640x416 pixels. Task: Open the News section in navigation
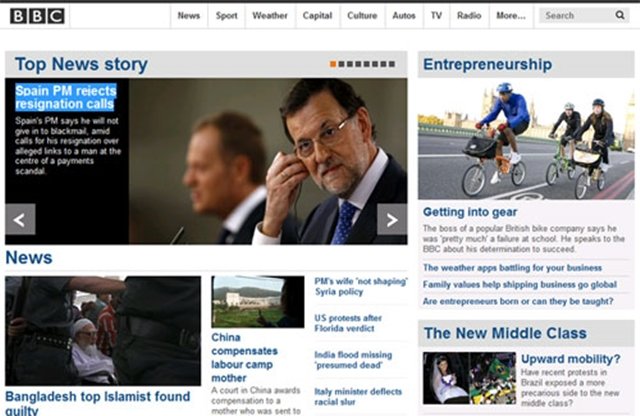click(189, 16)
